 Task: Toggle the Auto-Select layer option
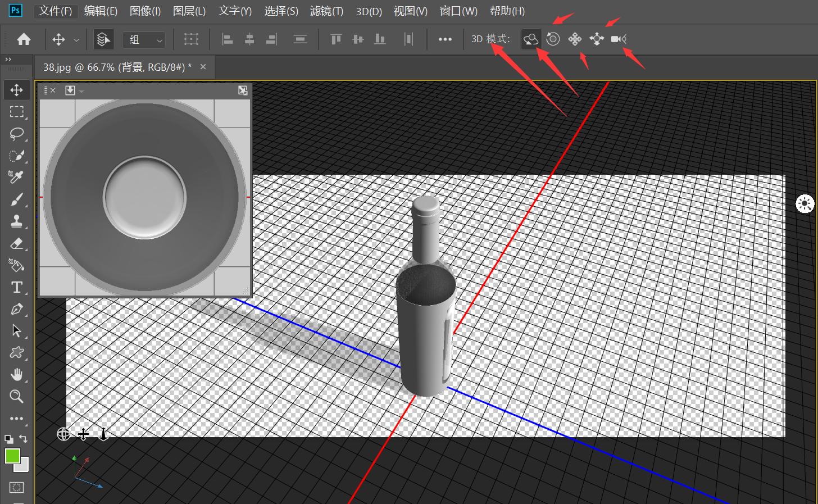point(103,39)
